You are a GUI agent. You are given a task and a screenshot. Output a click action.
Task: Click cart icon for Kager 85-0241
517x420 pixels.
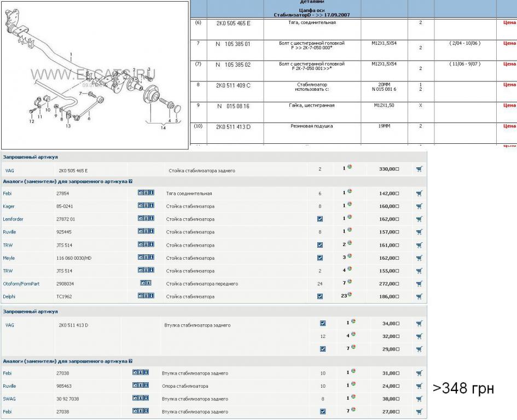(419, 206)
